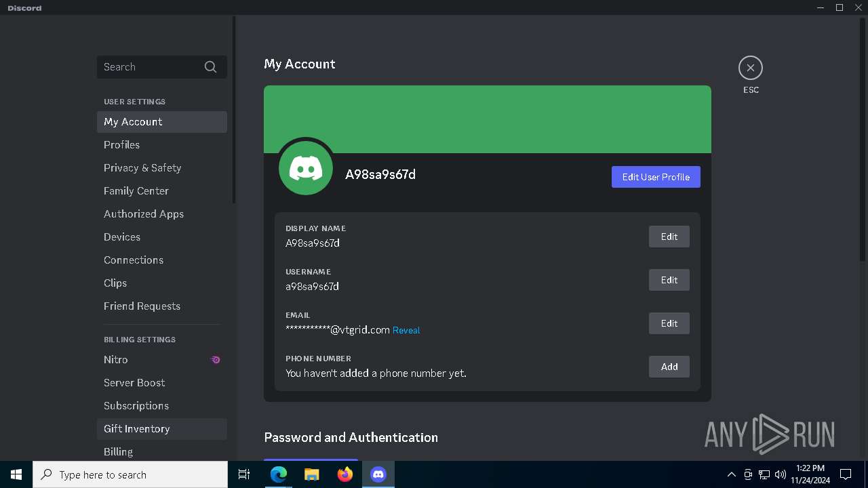Click the My Account page heading
The height and width of the screenshot is (488, 868).
click(x=300, y=64)
